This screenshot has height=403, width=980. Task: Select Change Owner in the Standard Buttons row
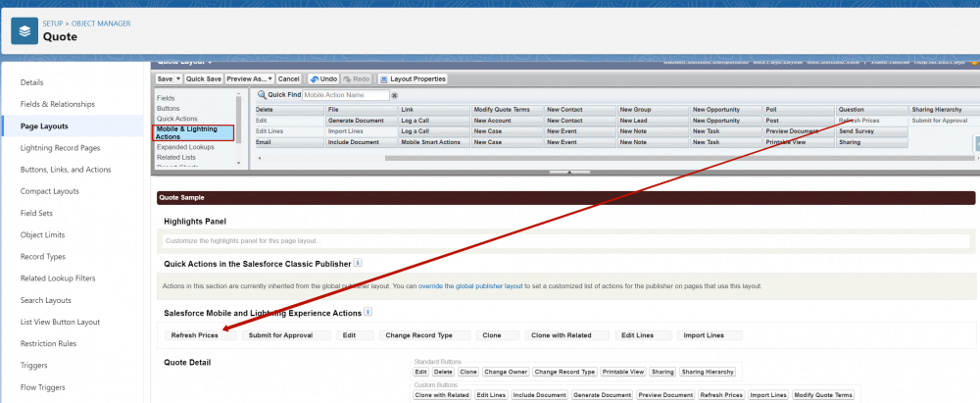506,372
